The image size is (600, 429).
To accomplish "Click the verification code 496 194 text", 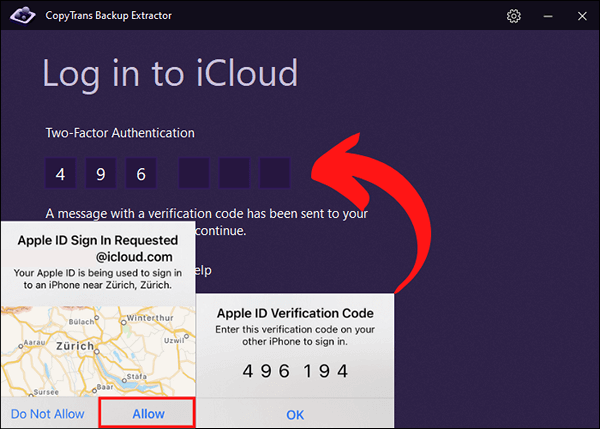I will pyautogui.click(x=295, y=371).
